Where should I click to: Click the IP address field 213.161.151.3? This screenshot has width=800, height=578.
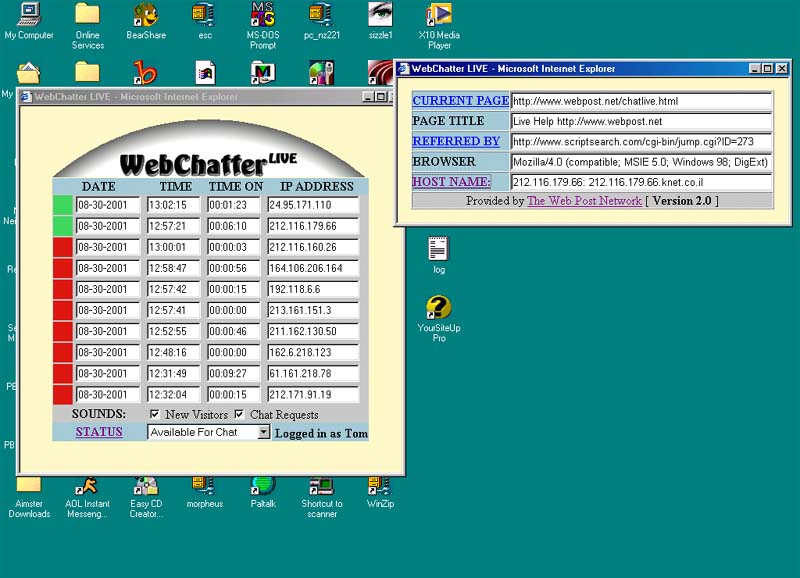pyautogui.click(x=313, y=310)
